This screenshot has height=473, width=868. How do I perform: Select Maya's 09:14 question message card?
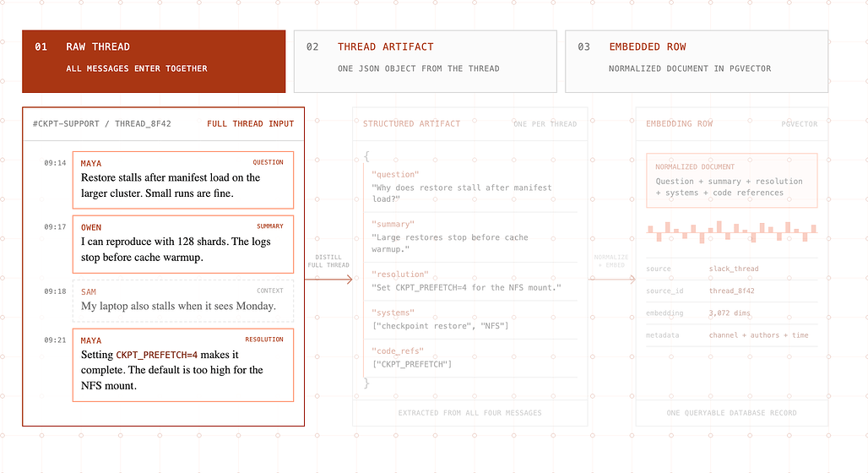(183, 180)
